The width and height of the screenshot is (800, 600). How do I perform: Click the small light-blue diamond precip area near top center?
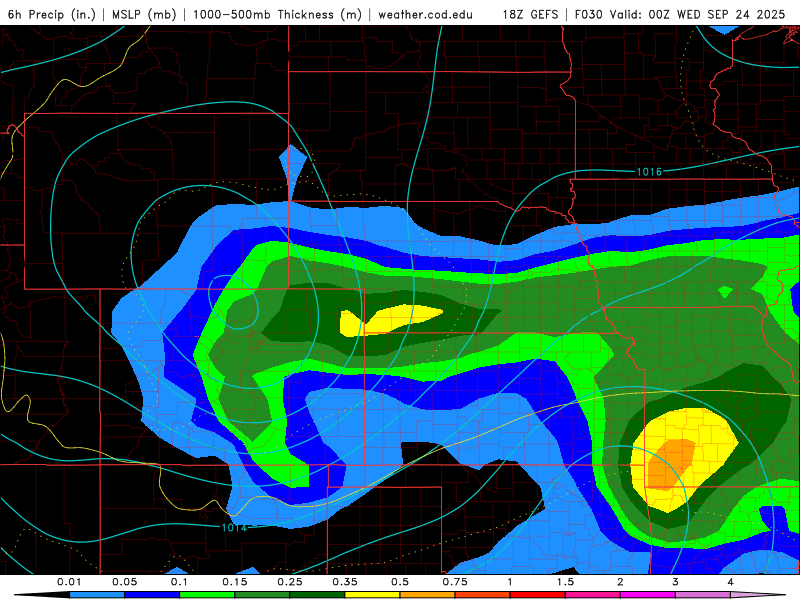pyautogui.click(x=293, y=172)
